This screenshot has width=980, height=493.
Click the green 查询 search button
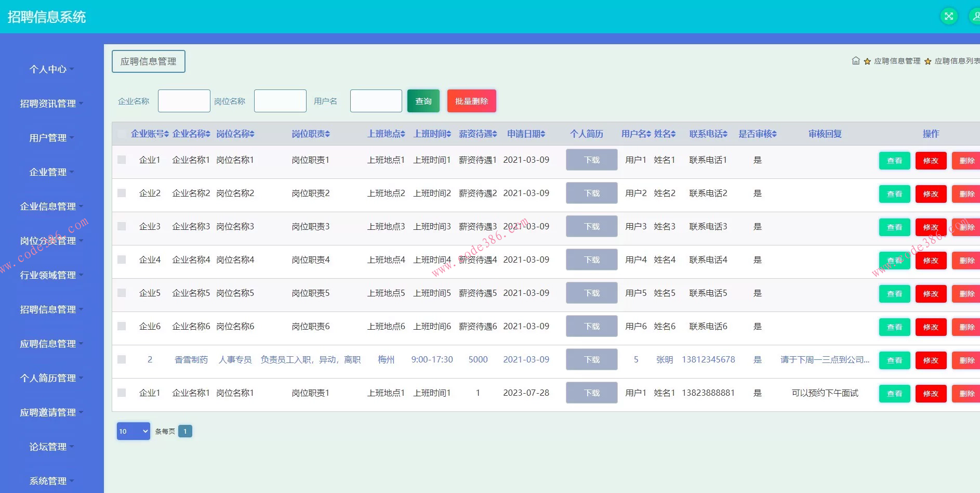[x=423, y=101]
